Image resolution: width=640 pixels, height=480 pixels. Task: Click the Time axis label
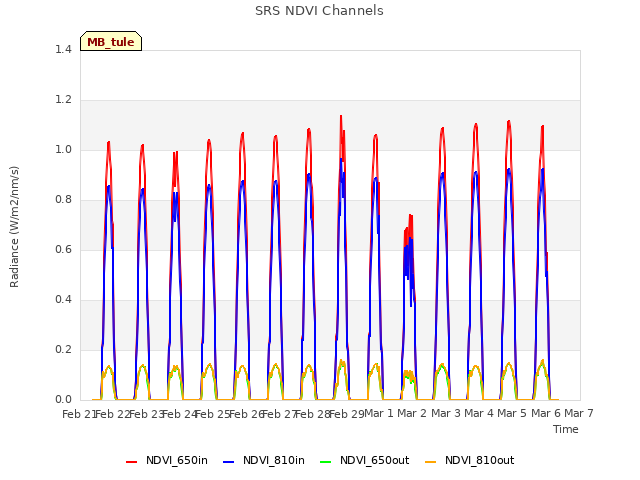(566, 429)
